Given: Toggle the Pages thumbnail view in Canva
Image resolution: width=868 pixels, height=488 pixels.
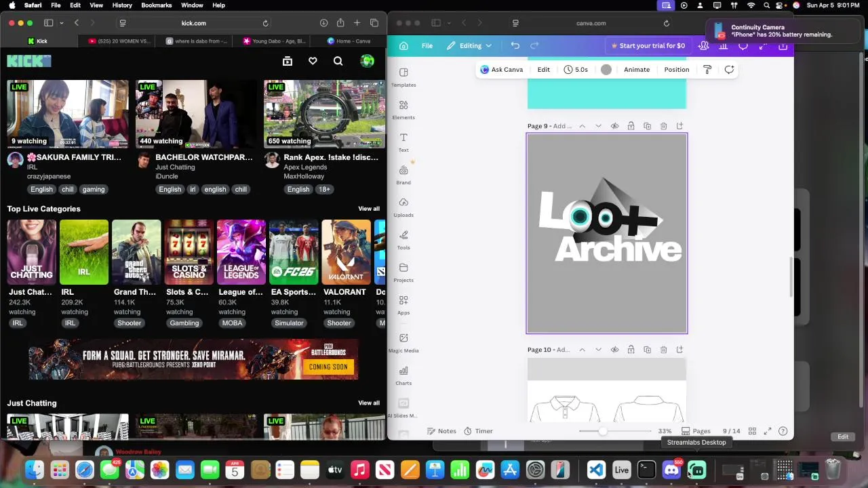Looking at the screenshot, I should pyautogui.click(x=696, y=431).
